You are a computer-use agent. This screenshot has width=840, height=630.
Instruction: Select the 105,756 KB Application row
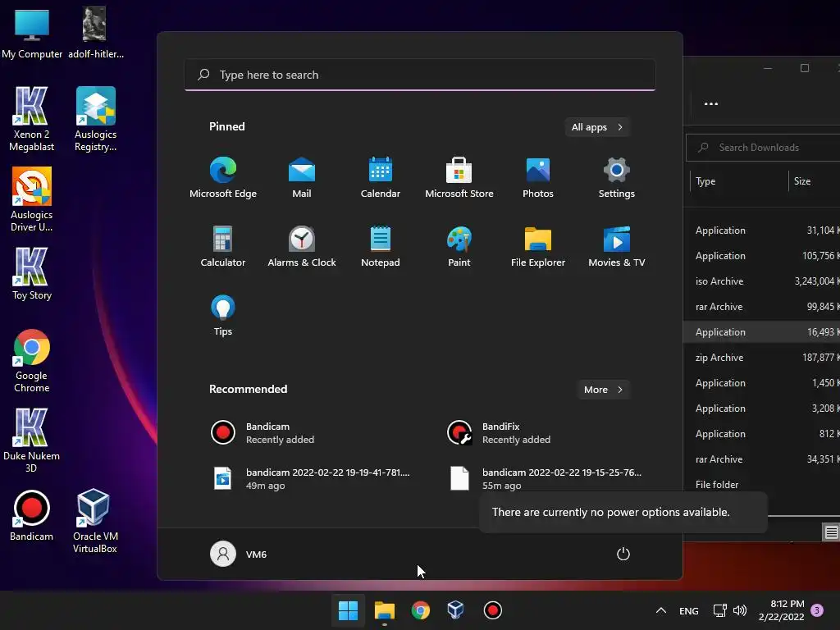tap(762, 256)
